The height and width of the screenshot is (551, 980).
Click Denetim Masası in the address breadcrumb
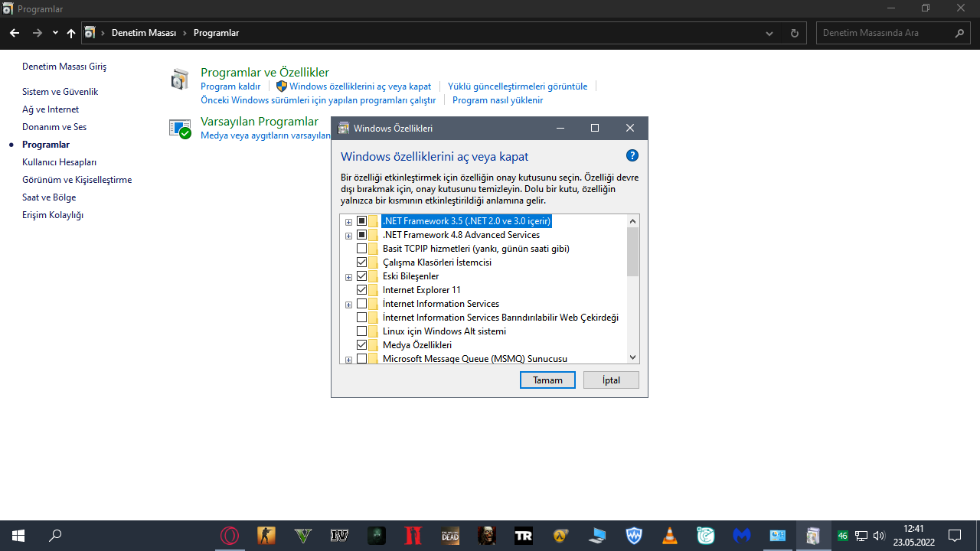144,33
